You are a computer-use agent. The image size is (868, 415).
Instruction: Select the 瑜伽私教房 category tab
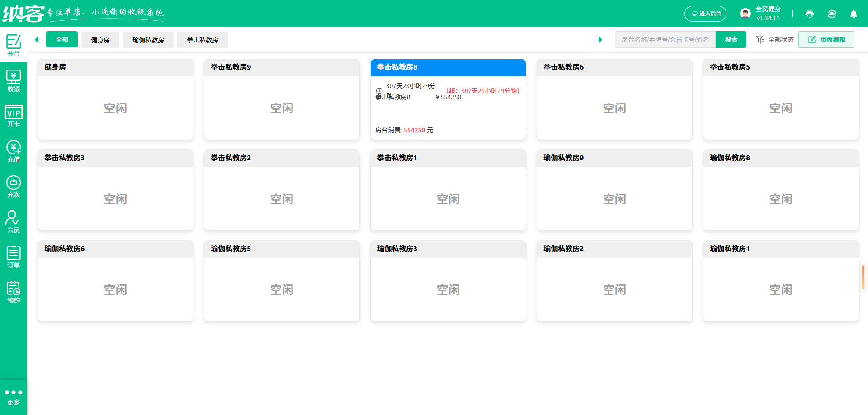148,40
